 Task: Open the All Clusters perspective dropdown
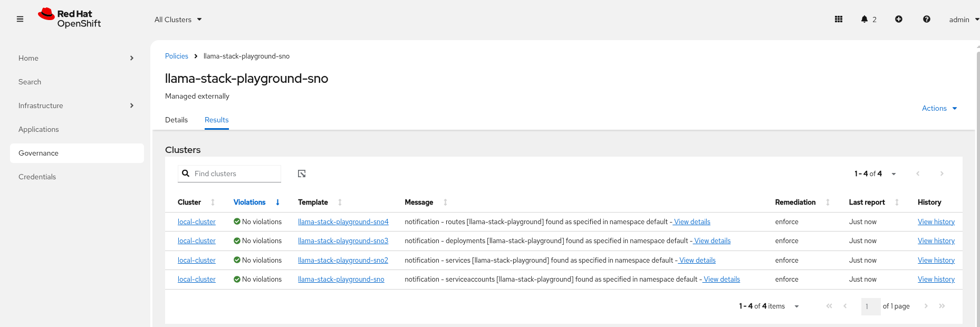tap(178, 20)
